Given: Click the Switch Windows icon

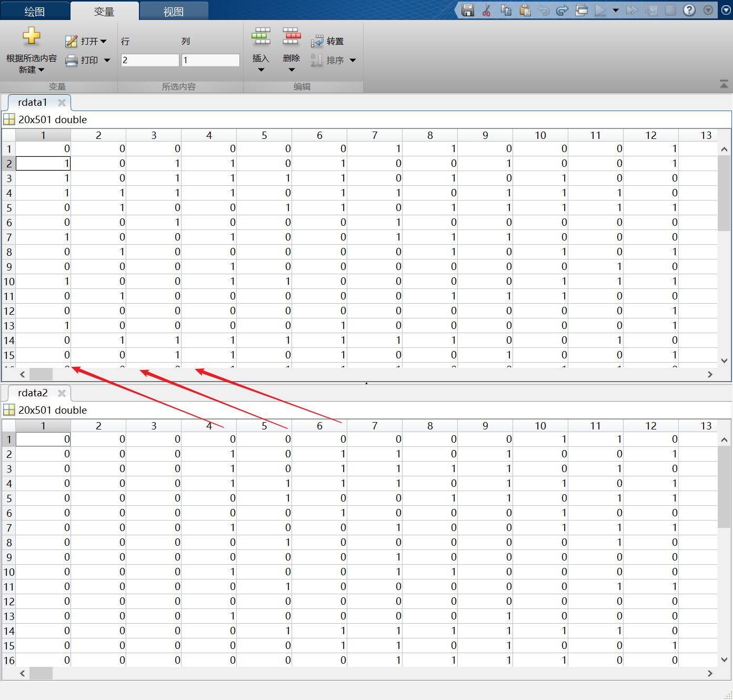Looking at the screenshot, I should (581, 10).
